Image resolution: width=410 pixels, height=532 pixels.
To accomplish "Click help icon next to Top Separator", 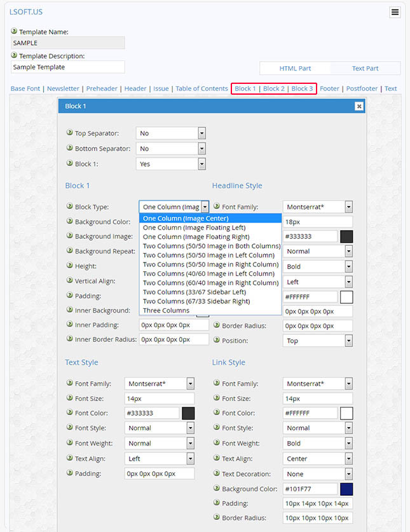I will point(69,132).
